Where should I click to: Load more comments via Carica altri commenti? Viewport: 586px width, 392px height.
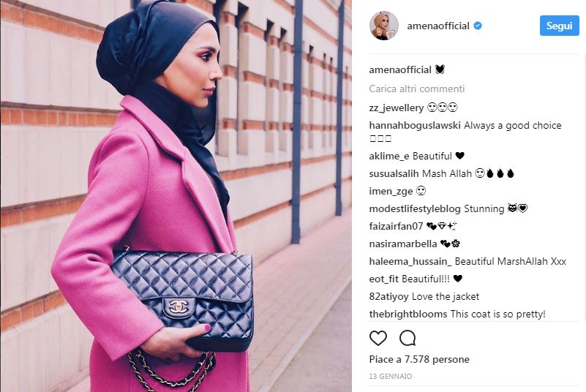(x=417, y=88)
